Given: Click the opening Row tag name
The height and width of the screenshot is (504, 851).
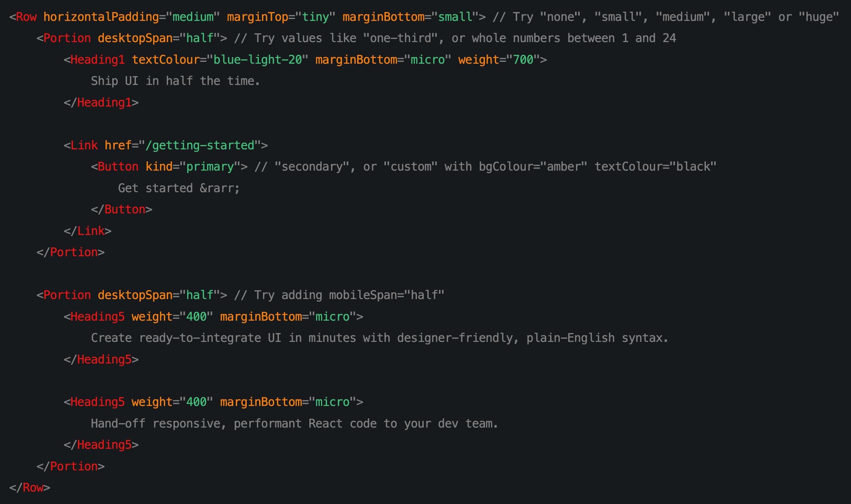Looking at the screenshot, I should [x=26, y=17].
